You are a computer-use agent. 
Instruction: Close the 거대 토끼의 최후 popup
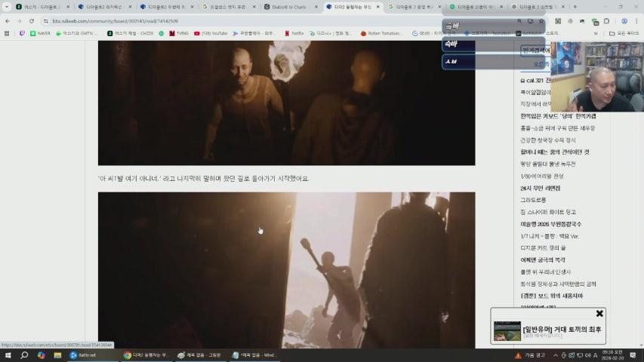[x=599, y=314]
